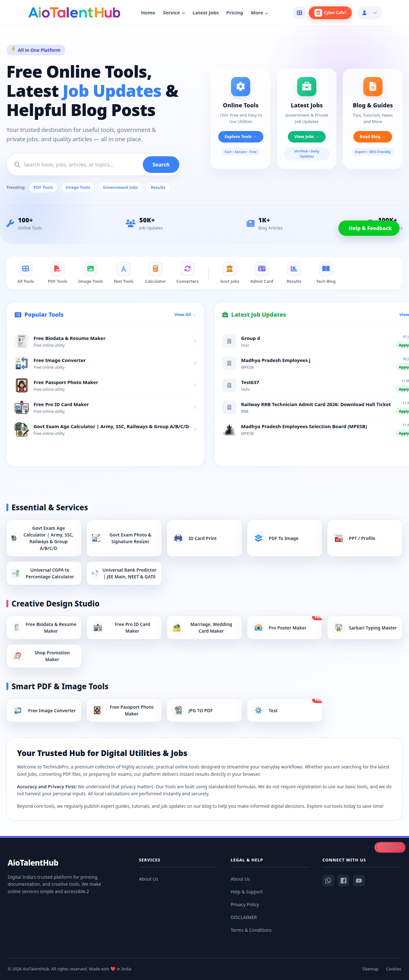
Task: Expand the Service dropdown menu
Action: pos(174,13)
